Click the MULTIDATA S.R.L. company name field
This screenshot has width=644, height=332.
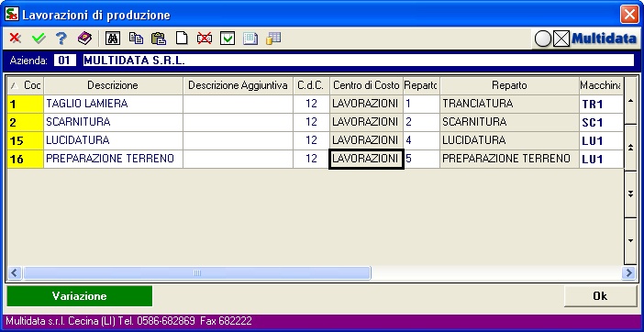(359, 61)
